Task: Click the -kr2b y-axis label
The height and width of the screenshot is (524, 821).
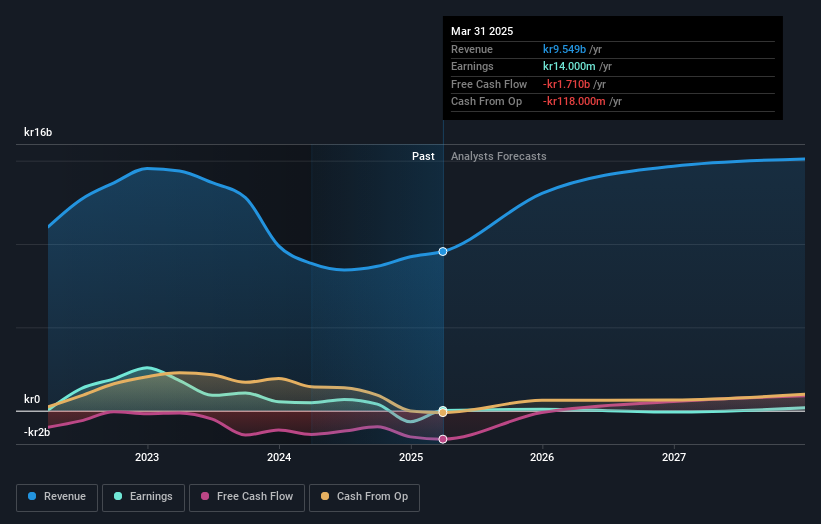Action: (37, 432)
